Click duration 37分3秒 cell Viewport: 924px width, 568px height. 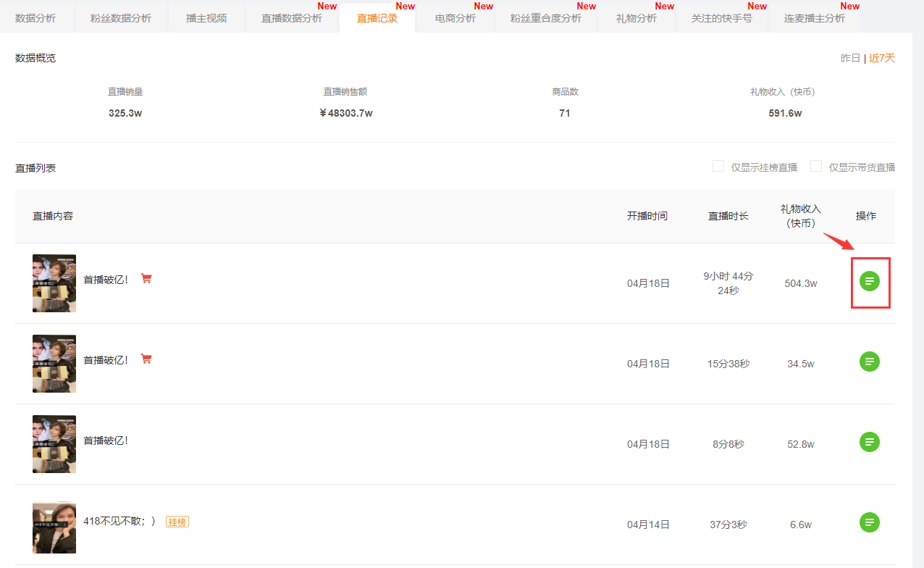pos(728,525)
